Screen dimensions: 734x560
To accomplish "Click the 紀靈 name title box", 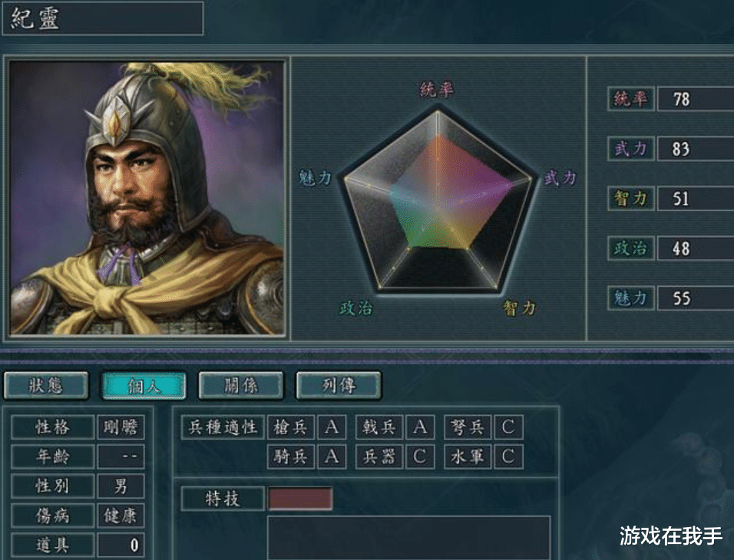I will click(x=103, y=18).
